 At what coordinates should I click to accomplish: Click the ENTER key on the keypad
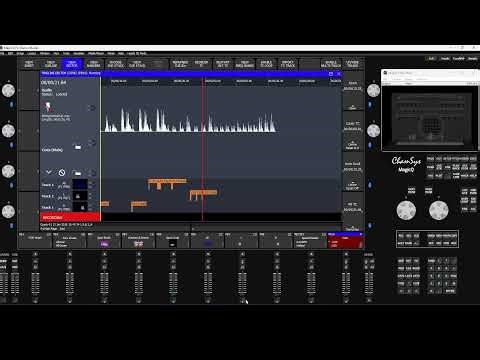coord(450,291)
